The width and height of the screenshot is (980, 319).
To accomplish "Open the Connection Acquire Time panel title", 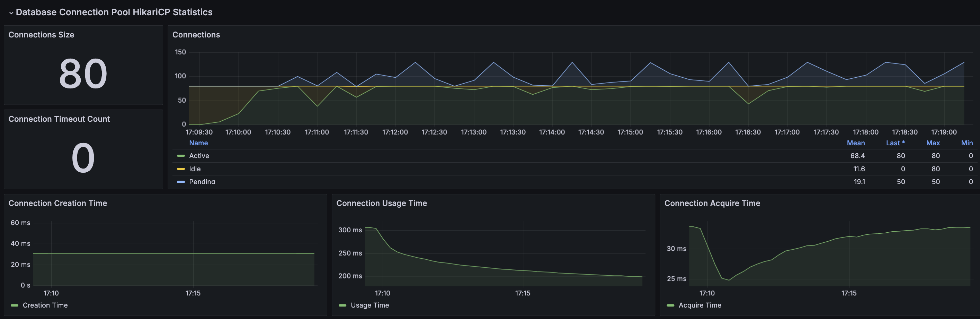I will tap(712, 203).
